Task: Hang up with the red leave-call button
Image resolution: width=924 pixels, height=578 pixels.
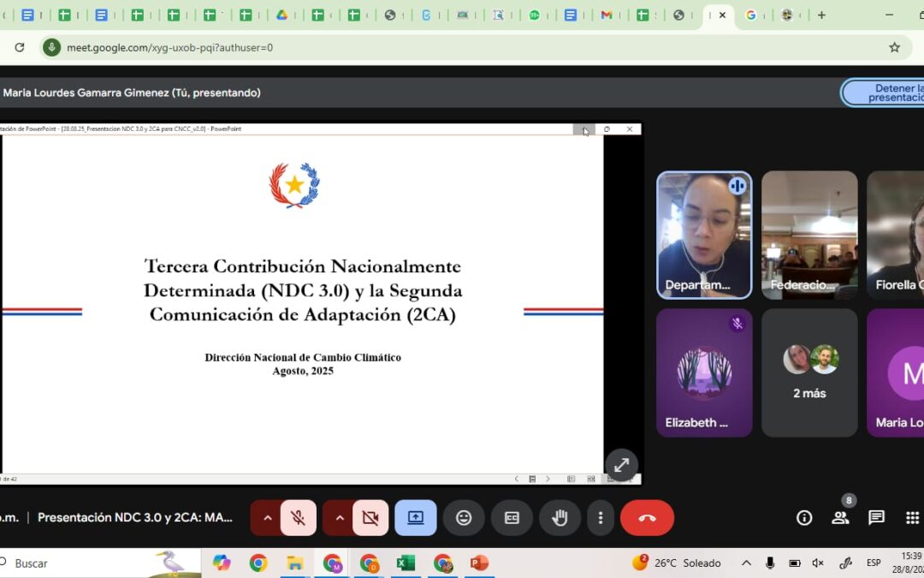Action: (647, 518)
